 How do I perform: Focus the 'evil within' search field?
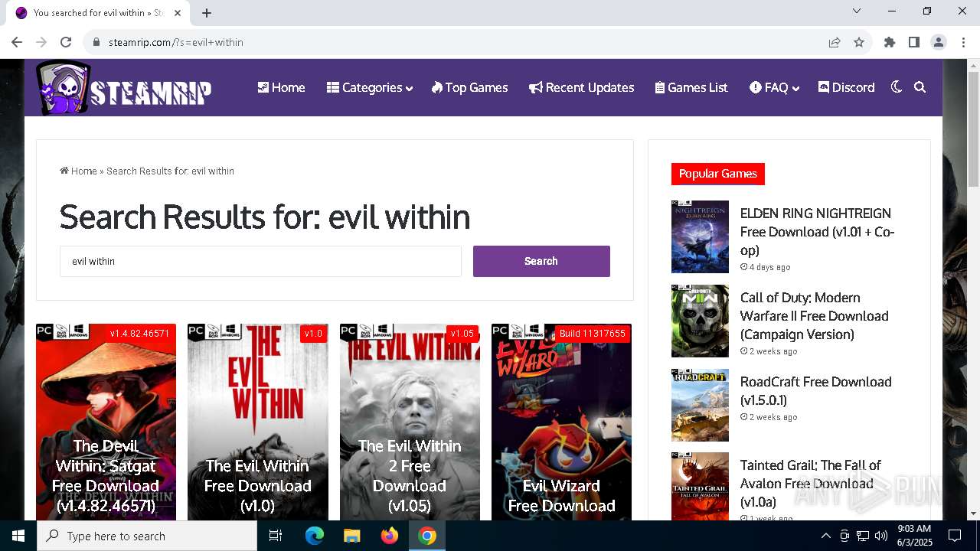pos(260,261)
